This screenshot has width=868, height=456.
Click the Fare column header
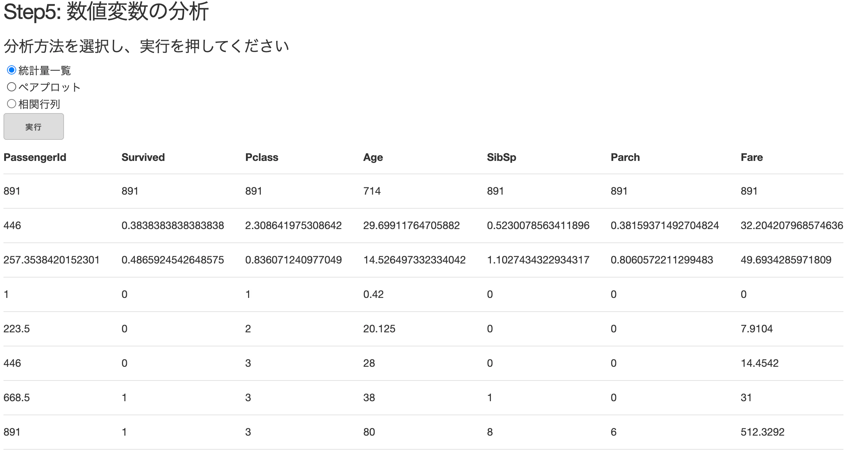click(x=752, y=157)
